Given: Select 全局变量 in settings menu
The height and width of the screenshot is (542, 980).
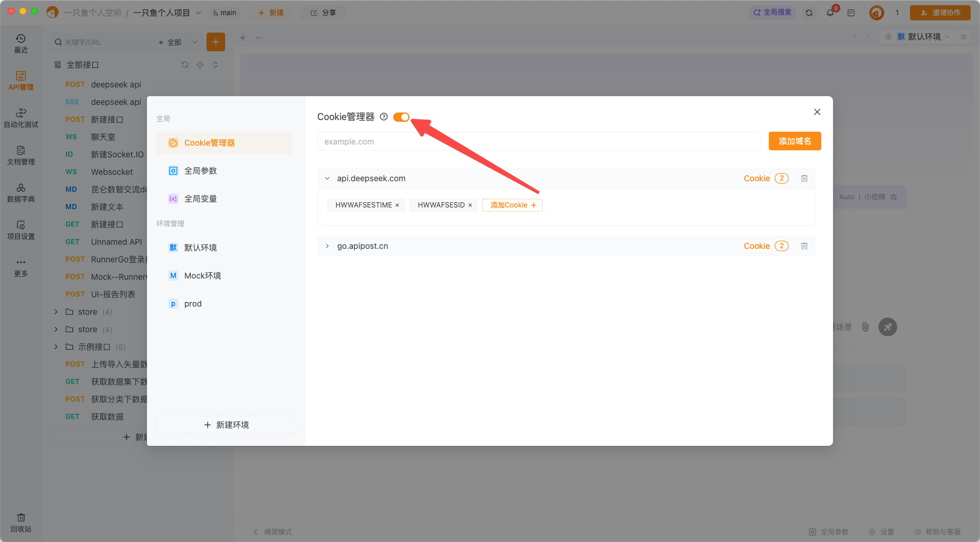Looking at the screenshot, I should [201, 199].
